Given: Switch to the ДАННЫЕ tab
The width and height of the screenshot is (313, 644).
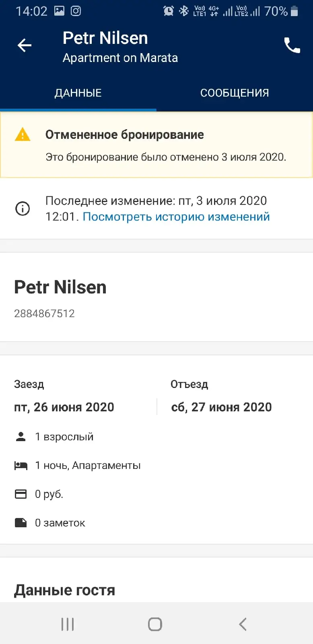Looking at the screenshot, I should point(78,93).
